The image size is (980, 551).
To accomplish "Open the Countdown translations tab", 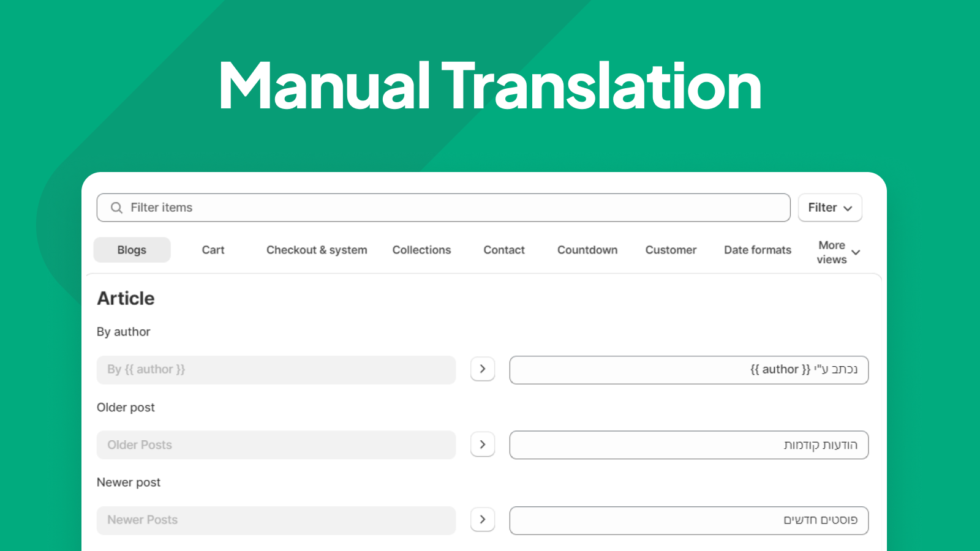I will 587,250.
